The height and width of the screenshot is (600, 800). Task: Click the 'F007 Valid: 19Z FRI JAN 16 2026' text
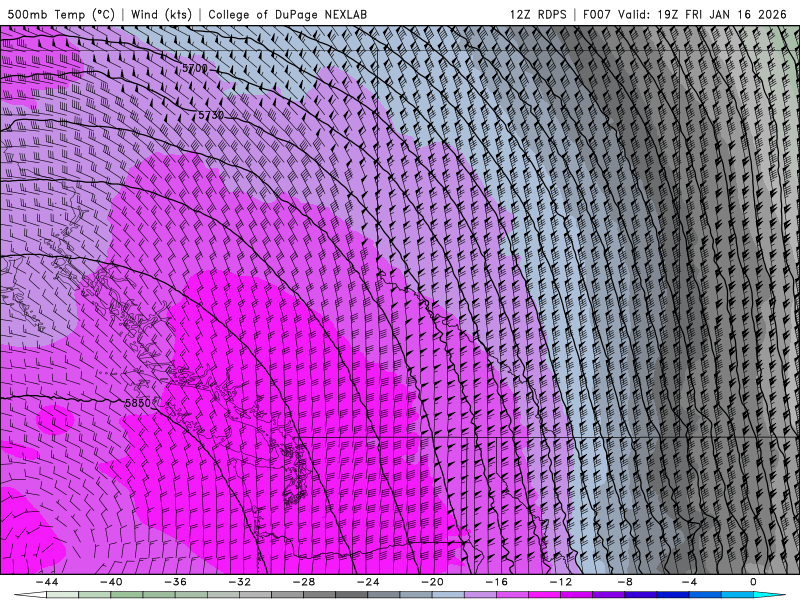tap(685, 14)
